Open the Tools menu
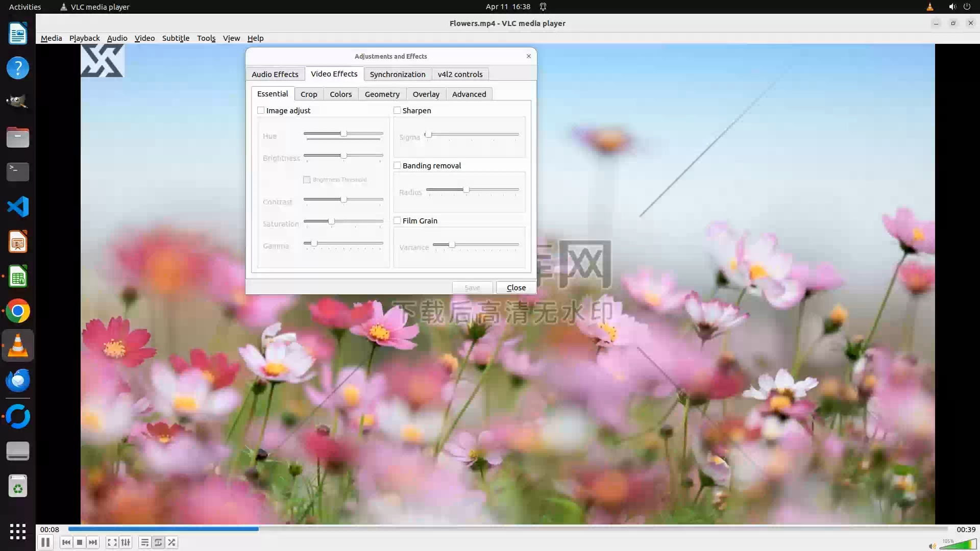The width and height of the screenshot is (980, 551). [x=206, y=38]
